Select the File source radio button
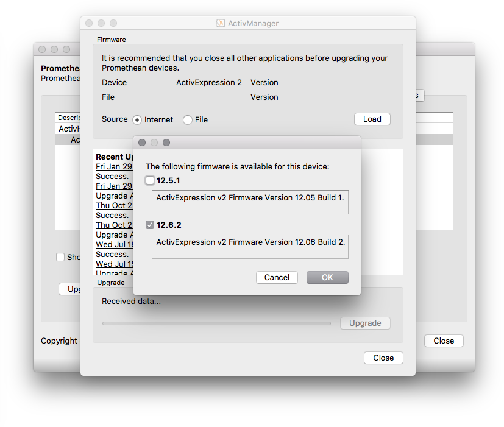Screen dimensions: 504x427 187,120
